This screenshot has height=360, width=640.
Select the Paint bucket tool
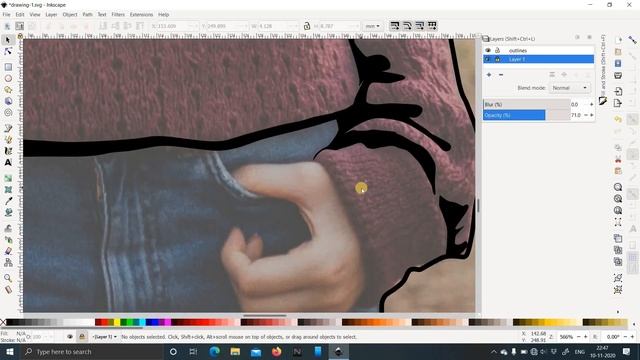pyautogui.click(x=8, y=212)
